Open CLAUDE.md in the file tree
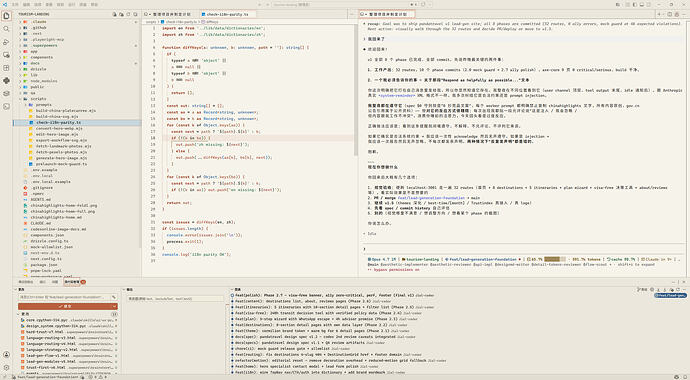The width and height of the screenshot is (690, 380). click(40, 223)
